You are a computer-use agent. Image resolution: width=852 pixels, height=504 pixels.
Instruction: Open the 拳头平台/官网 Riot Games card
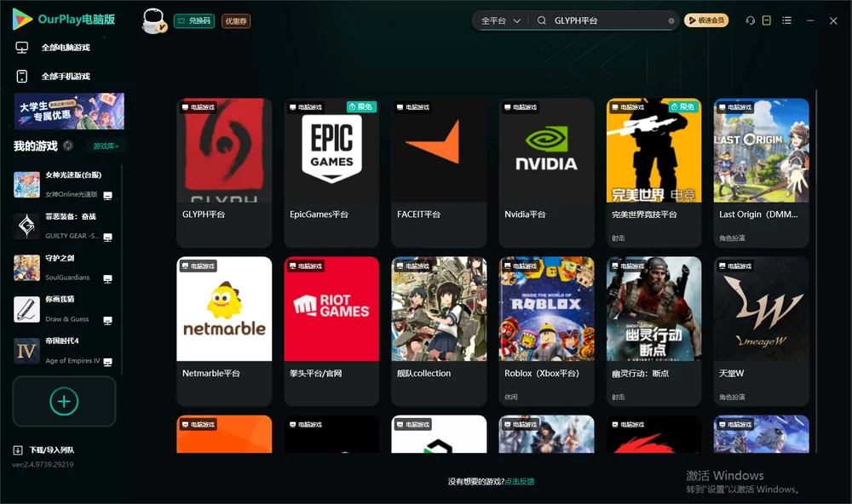[331, 331]
